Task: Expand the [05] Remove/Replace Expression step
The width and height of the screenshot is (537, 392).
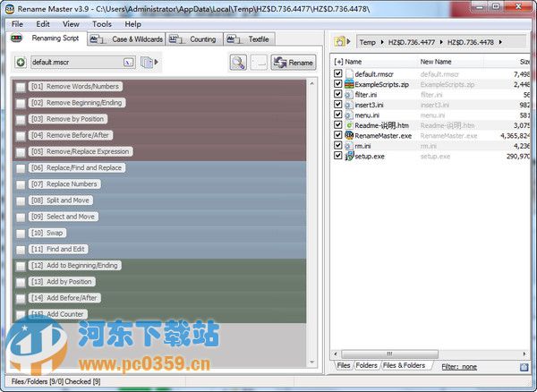Action: 81,151
